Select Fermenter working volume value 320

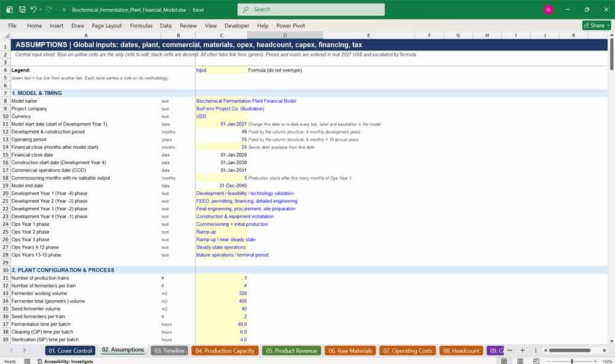[x=221, y=293]
